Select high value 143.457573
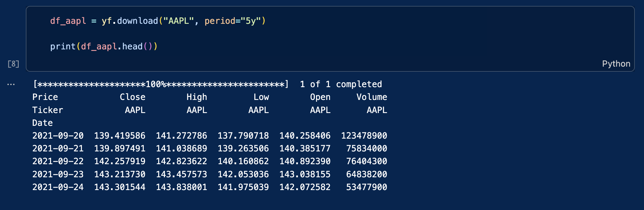The width and height of the screenshot is (644, 210). pos(181,174)
